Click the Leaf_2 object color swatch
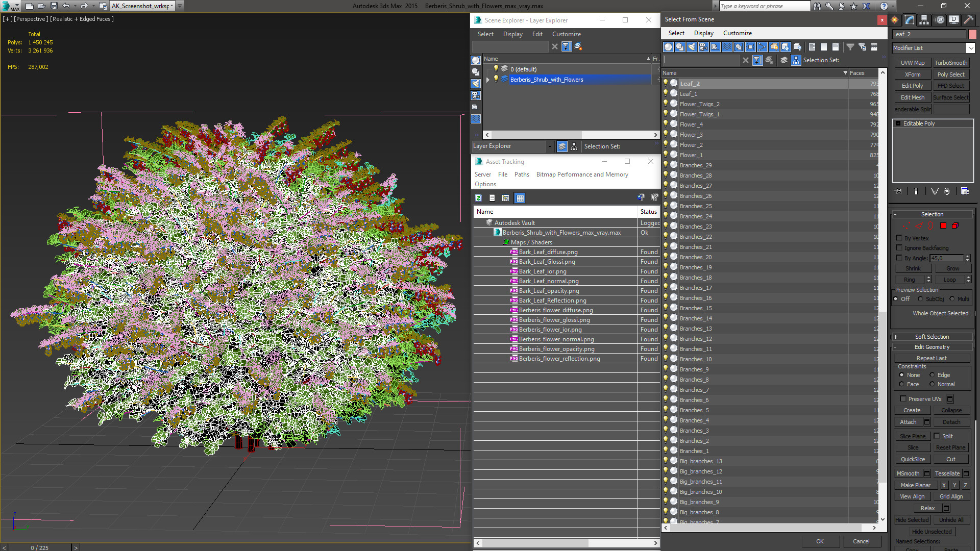 pos(972,34)
